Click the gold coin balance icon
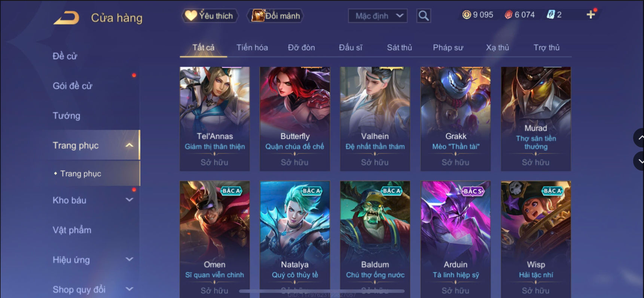The height and width of the screenshot is (298, 644). (x=467, y=15)
